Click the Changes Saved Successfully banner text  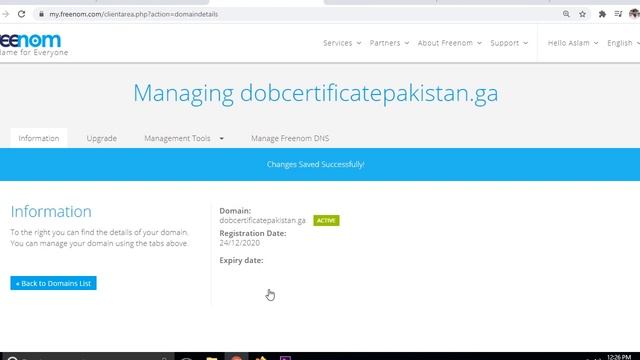pos(316,164)
